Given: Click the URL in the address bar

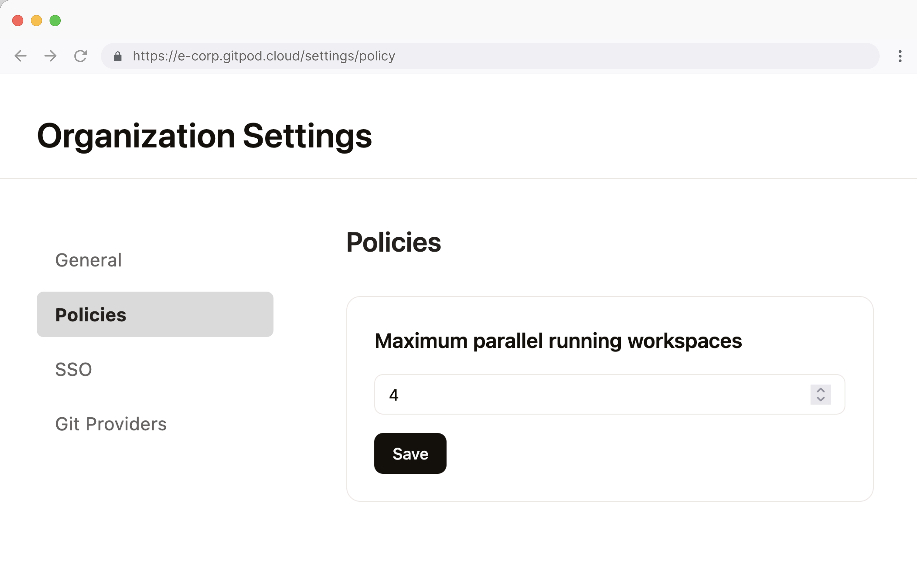Looking at the screenshot, I should 264,56.
